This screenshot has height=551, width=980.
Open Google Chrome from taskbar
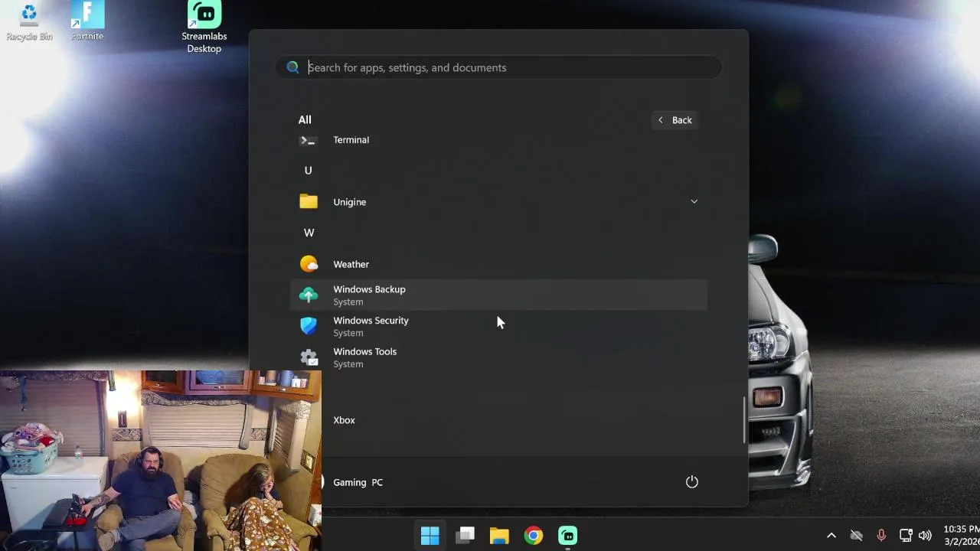point(534,536)
